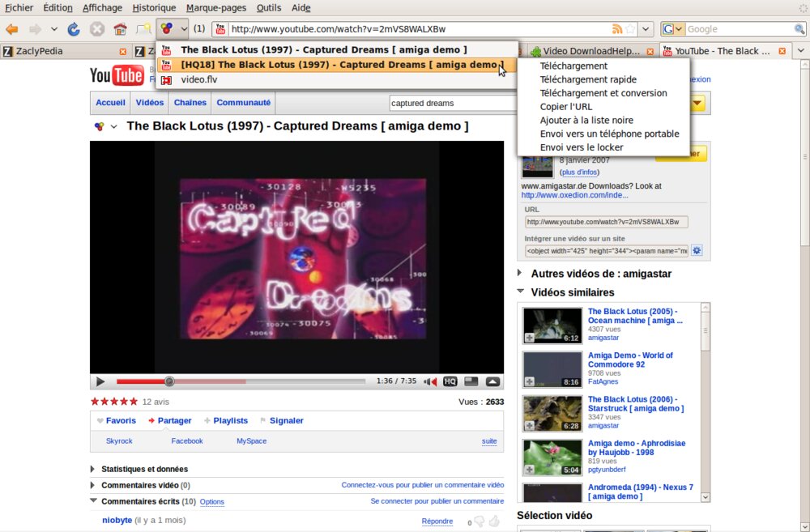Click the Partager link below video
Viewport: 810px width, 532px height.
pyautogui.click(x=174, y=420)
